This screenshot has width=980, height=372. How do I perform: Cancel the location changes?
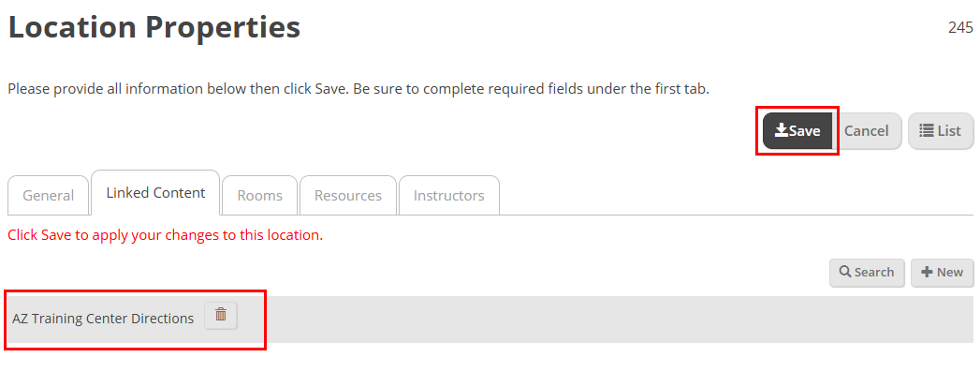866,130
